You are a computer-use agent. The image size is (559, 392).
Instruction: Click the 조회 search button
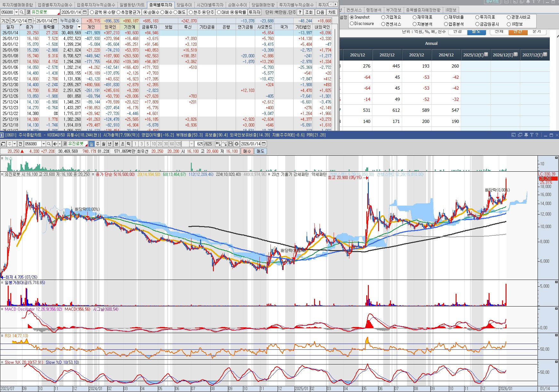(x=309, y=12)
